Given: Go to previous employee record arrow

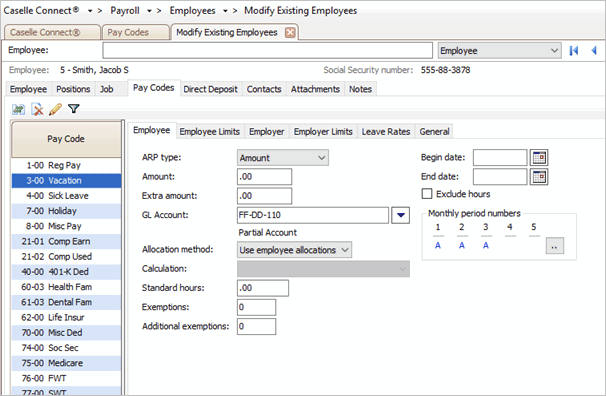Looking at the screenshot, I should [594, 51].
